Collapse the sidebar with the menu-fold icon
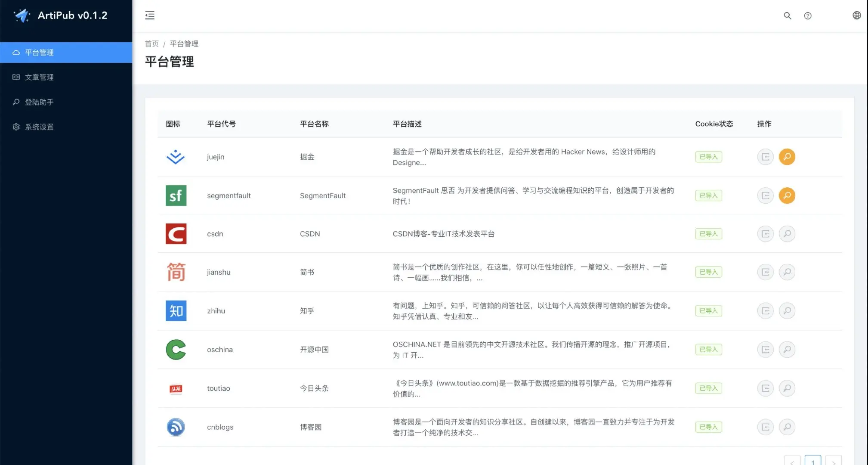868x465 pixels. [150, 15]
